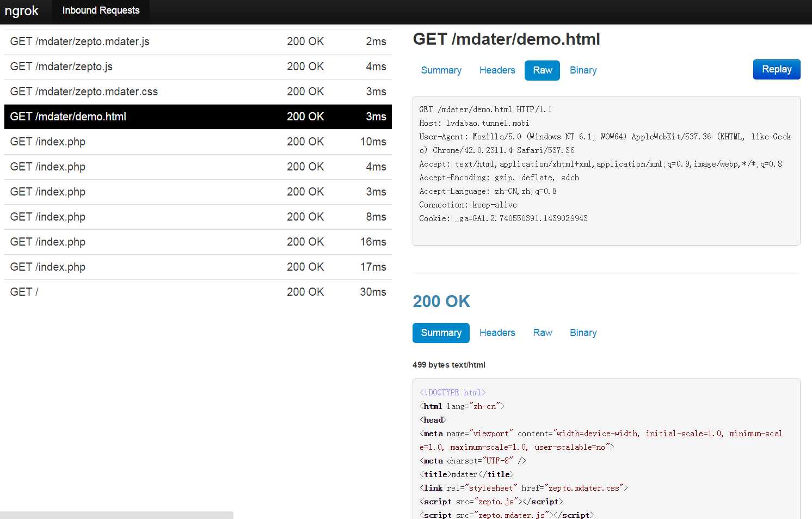
Task: Open request Binary tab
Action: tap(583, 70)
